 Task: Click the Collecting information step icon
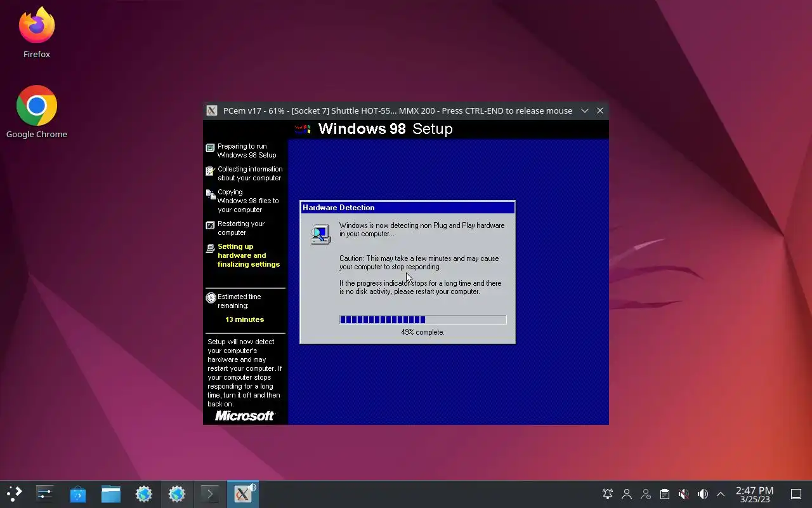click(x=210, y=171)
